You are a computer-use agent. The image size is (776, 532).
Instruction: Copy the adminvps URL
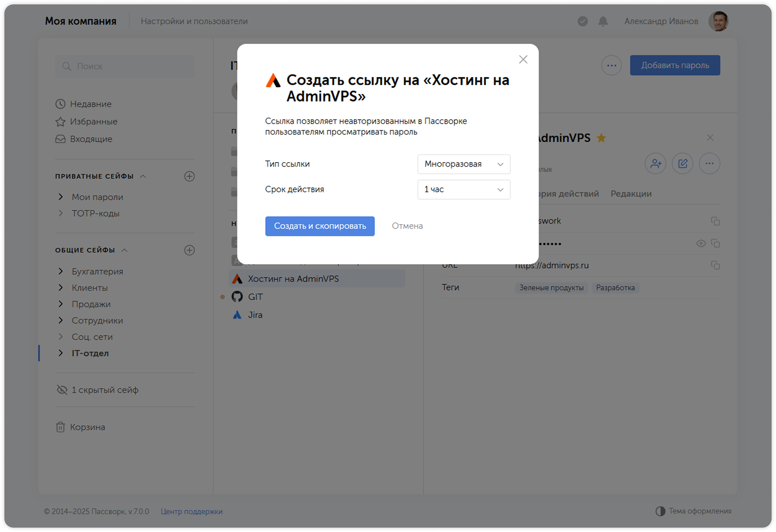(x=715, y=265)
